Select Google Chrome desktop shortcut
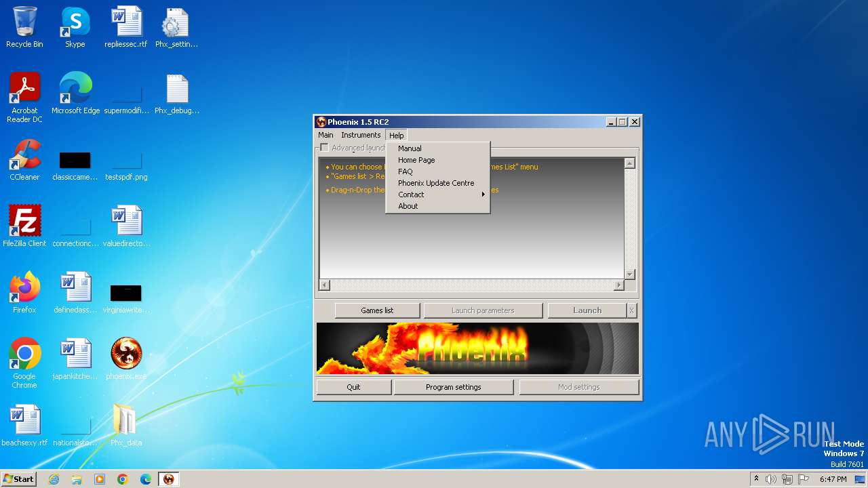Viewport: 868px width, 488px height. [24, 363]
